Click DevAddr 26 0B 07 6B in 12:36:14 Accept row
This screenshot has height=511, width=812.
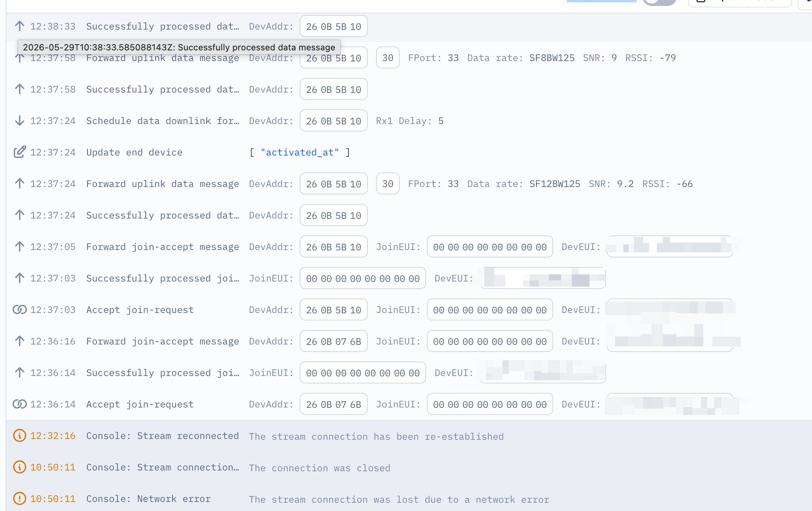(334, 404)
